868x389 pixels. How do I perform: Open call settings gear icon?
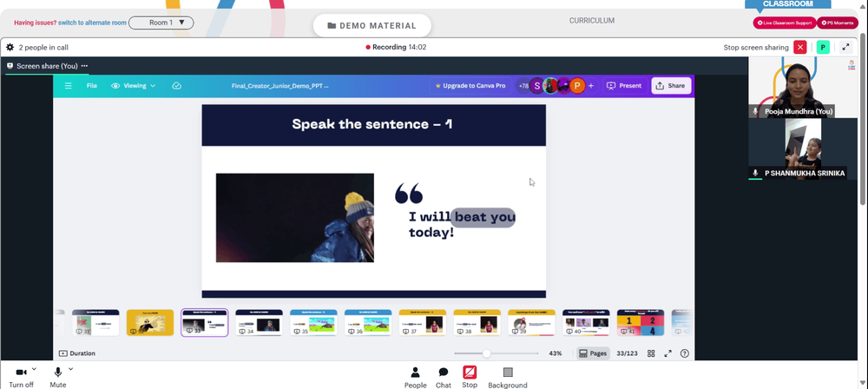[10, 47]
